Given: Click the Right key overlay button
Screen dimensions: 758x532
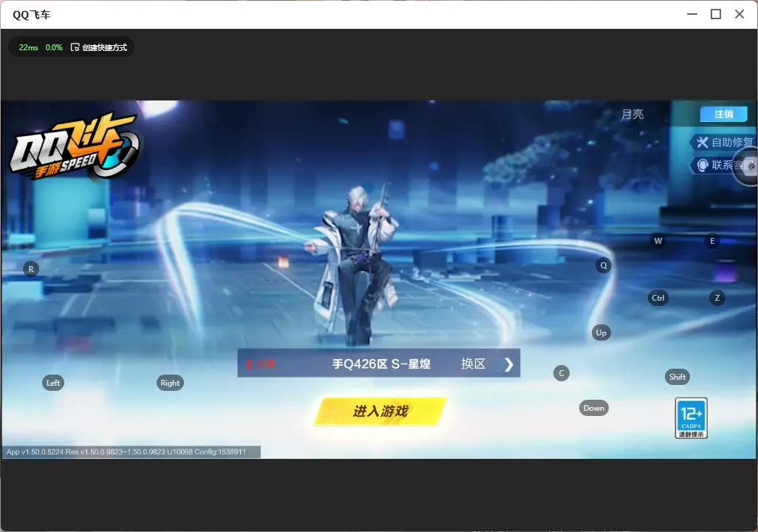Looking at the screenshot, I should (x=170, y=383).
